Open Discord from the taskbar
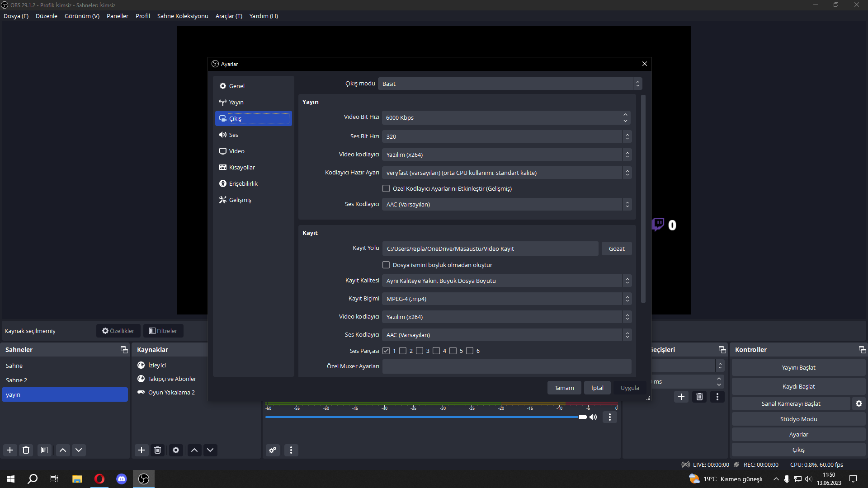 [122, 479]
